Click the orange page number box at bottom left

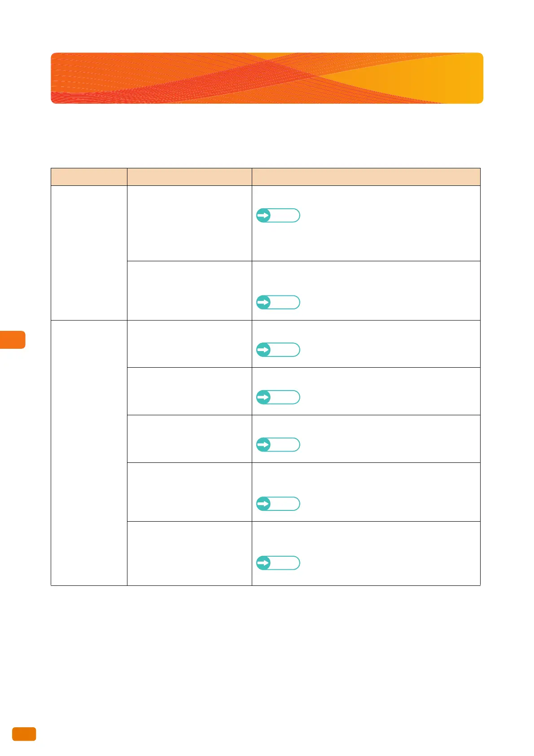point(24,734)
